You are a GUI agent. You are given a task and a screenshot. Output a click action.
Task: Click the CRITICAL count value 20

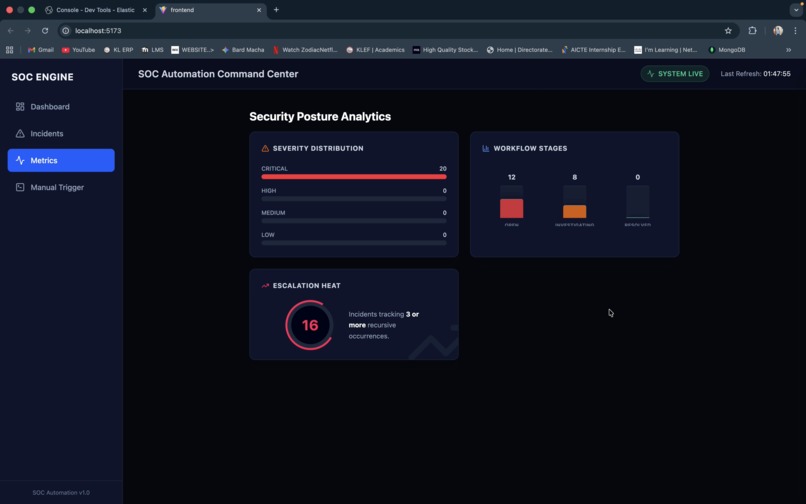pos(443,168)
